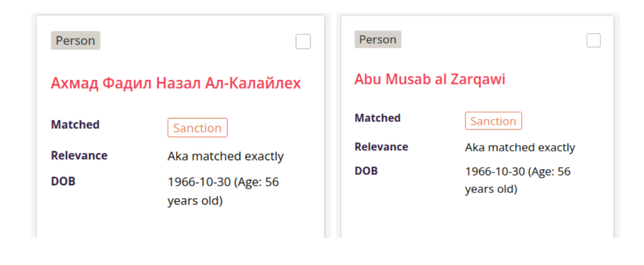Click the Relevance label on the left card
Screen dimensions: 644x265
click(x=79, y=155)
